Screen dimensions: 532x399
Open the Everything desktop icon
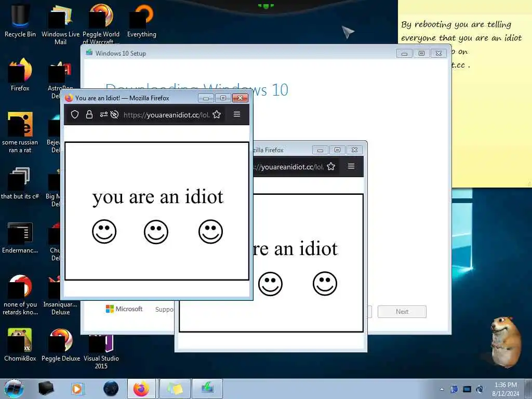pyautogui.click(x=141, y=20)
